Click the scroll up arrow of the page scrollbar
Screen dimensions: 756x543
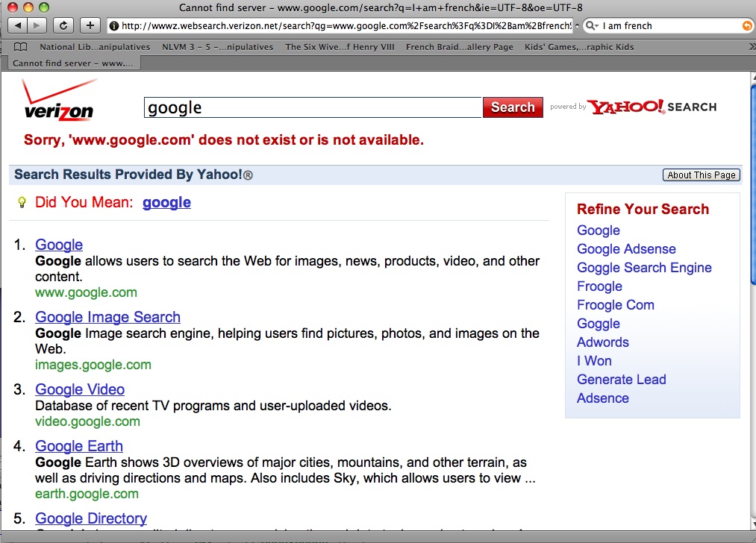[x=753, y=76]
